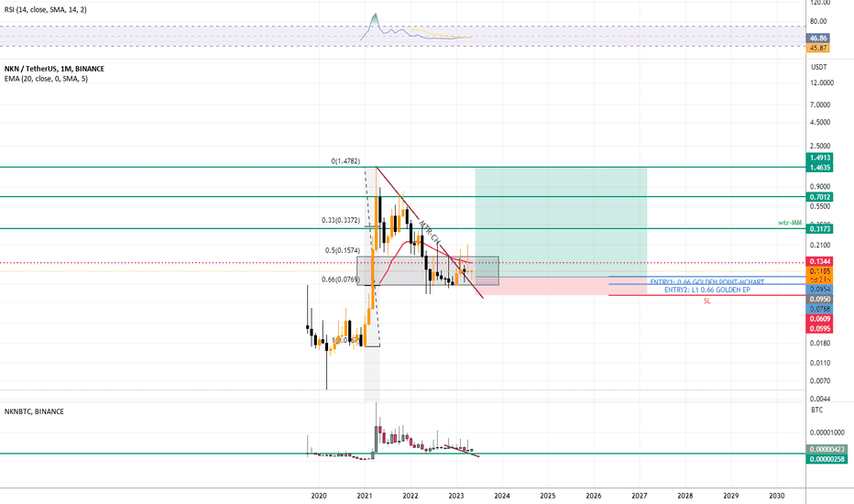
Task: Click the 0.0070 tick on price scale
Action: coord(822,381)
